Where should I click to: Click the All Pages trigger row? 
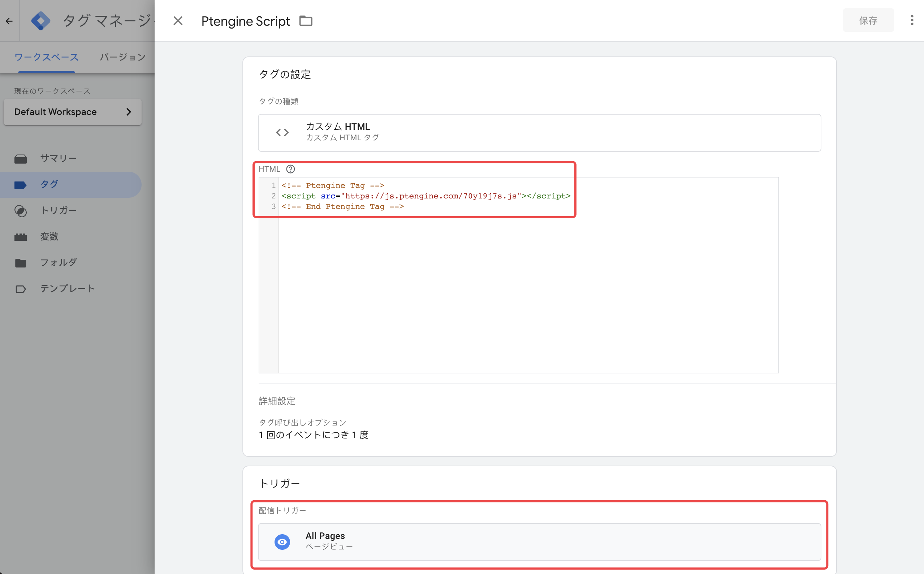pos(539,542)
